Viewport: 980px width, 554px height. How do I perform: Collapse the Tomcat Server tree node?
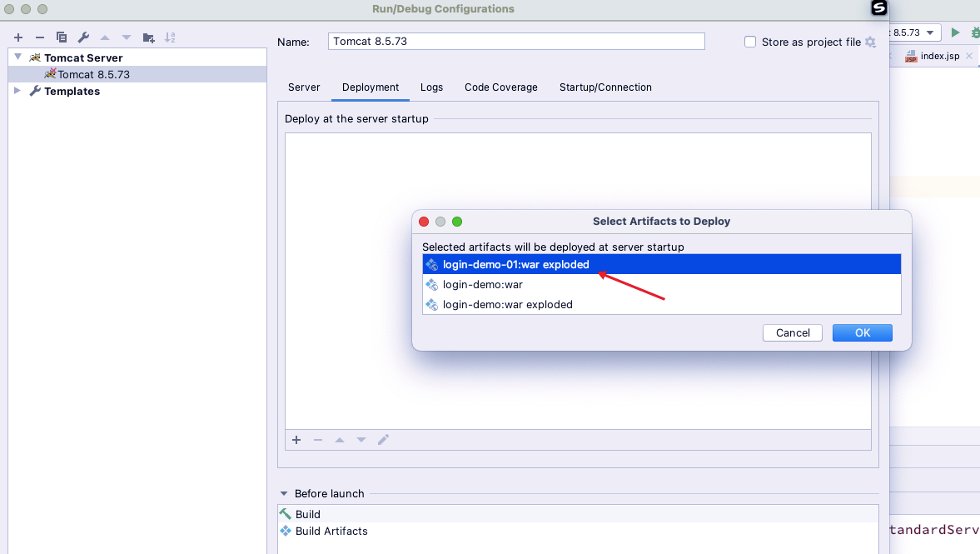point(18,57)
